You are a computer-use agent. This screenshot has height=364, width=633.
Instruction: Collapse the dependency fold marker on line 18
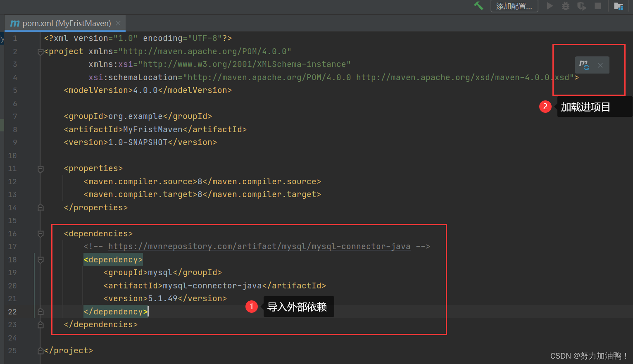point(40,260)
